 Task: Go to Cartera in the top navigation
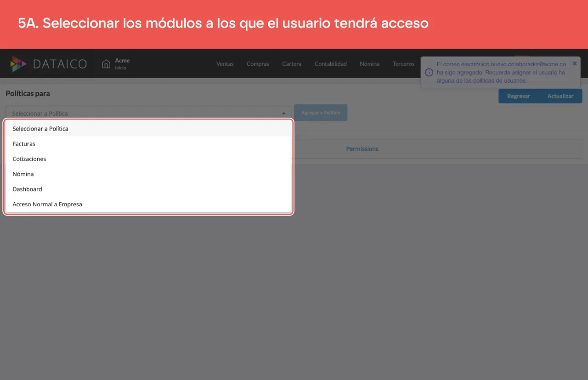tap(292, 64)
